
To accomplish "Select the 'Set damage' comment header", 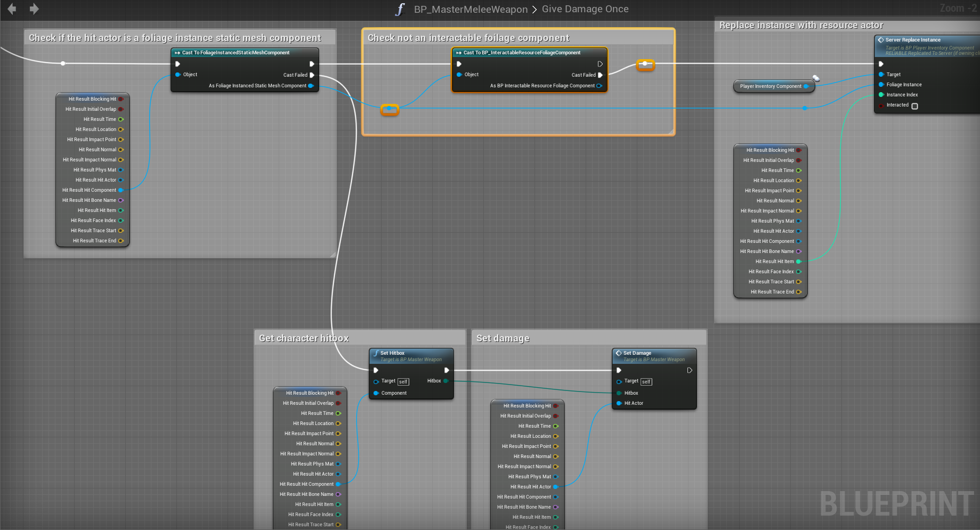I will coord(503,338).
